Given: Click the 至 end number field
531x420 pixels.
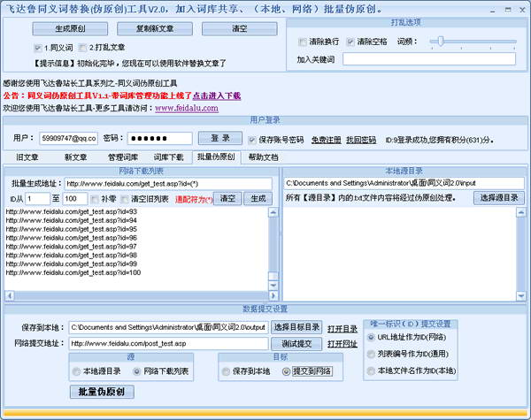Looking at the screenshot, I should [x=75, y=199].
